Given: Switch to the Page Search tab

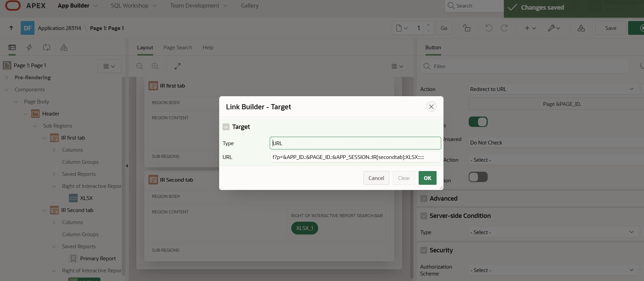Looking at the screenshot, I should [178, 48].
